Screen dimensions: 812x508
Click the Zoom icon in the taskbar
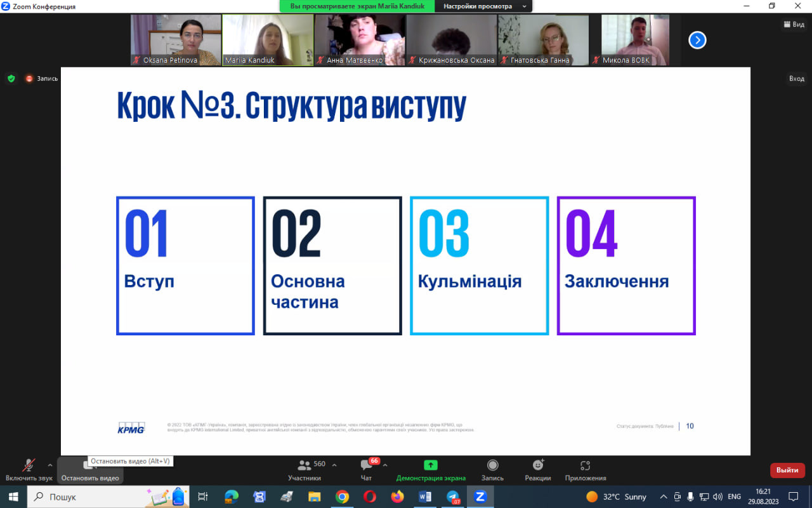click(x=480, y=497)
